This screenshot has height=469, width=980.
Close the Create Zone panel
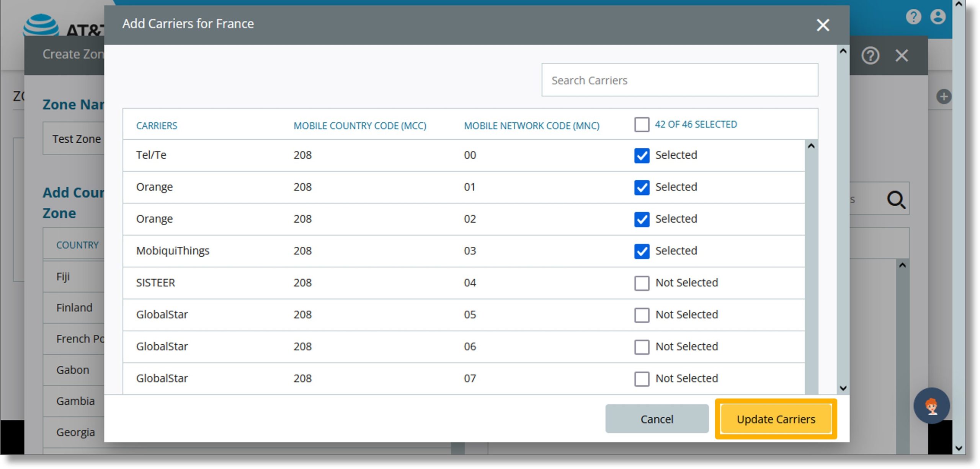click(902, 56)
